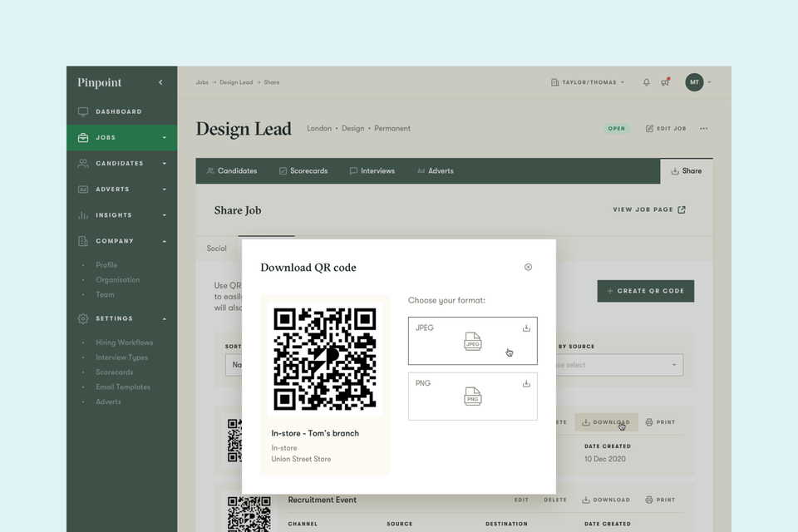Select the Share tab

687,171
